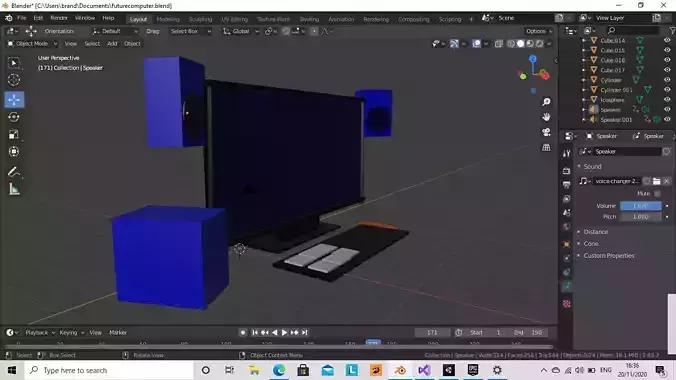
Task: Switch to solid viewport shading
Action: click(520, 44)
